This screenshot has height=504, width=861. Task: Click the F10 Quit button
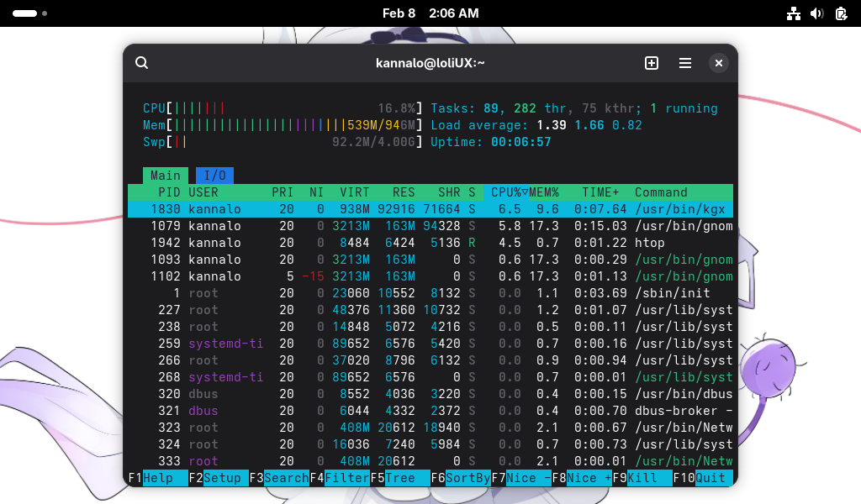pos(703,478)
